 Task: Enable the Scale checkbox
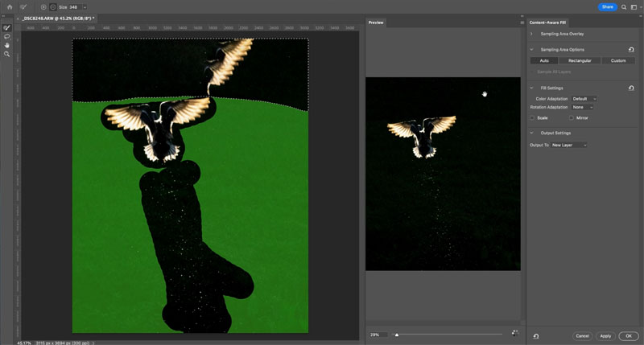pyautogui.click(x=533, y=117)
